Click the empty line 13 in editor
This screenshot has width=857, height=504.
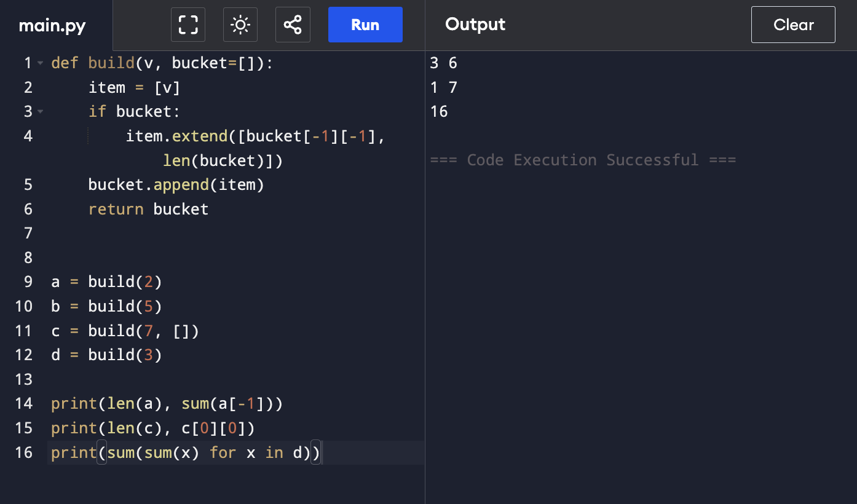[x=184, y=380]
